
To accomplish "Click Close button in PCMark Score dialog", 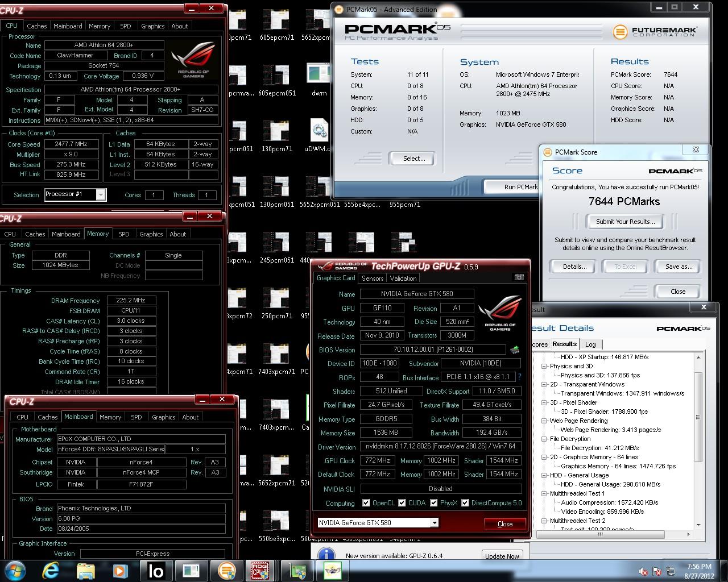I will click(x=678, y=292).
